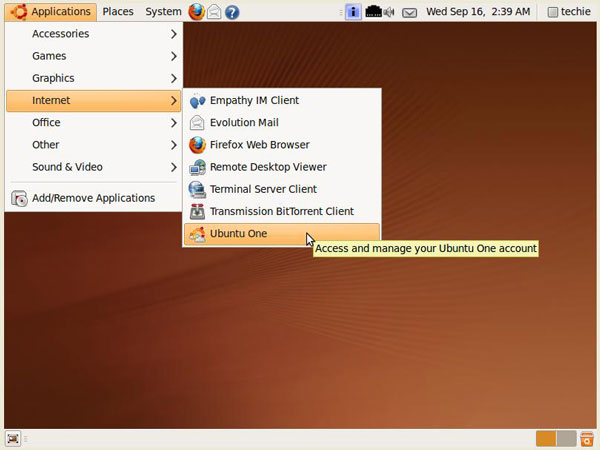Expand the Graphics submenu arrow
The width and height of the screenshot is (600, 450).
[174, 78]
